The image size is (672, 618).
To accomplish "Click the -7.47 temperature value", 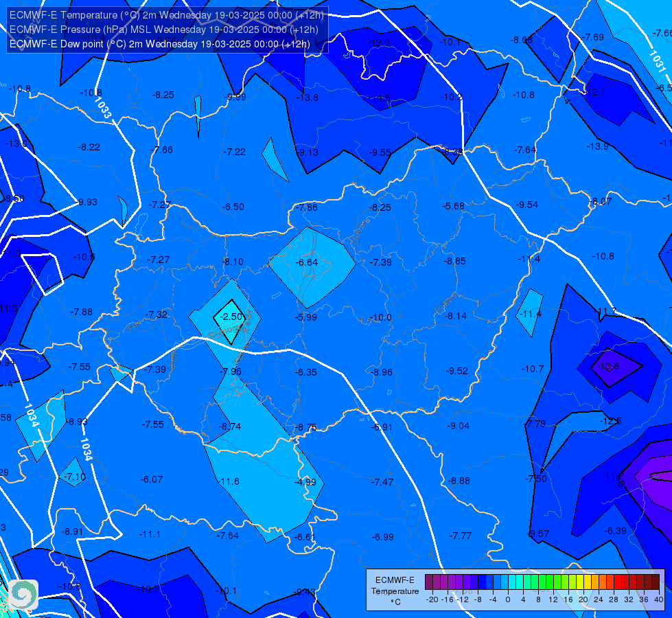I will tap(382, 482).
